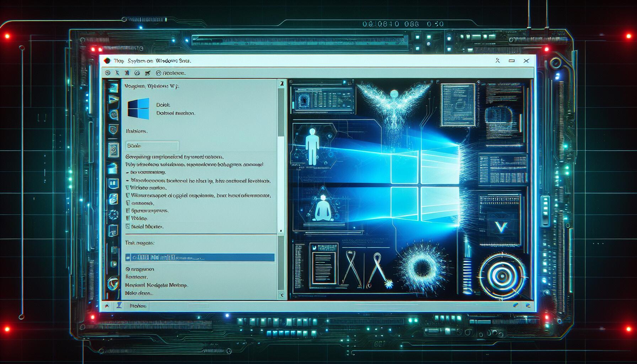The image size is (637, 364).
Task: Select the framed spiral icon in sidebar
Action: click(x=113, y=150)
